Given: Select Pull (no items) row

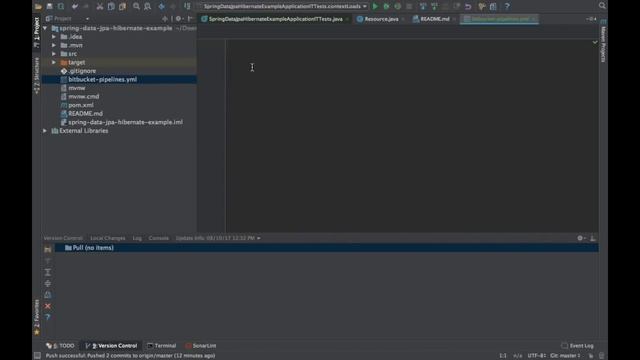Looking at the screenshot, I should pyautogui.click(x=327, y=248).
